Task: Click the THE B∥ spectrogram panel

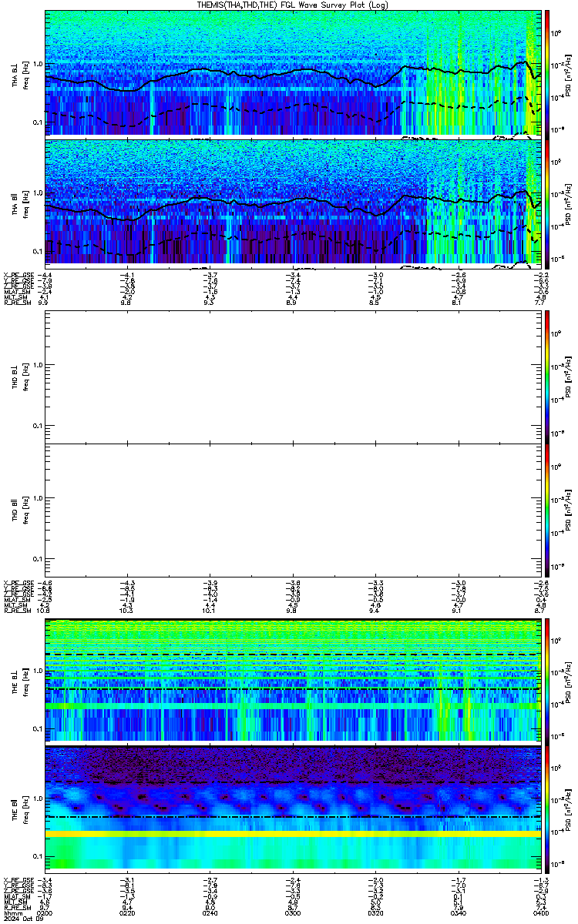Action: 292,808
